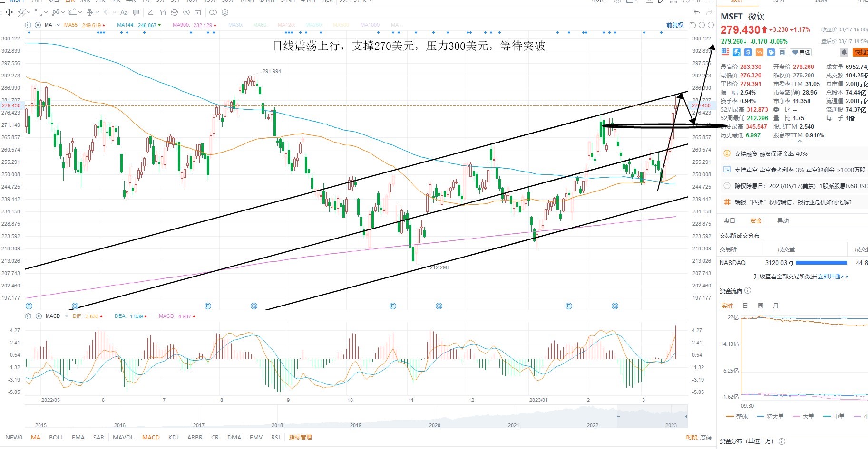
Task: Select the trend line drawing tool
Action: click(21, 12)
